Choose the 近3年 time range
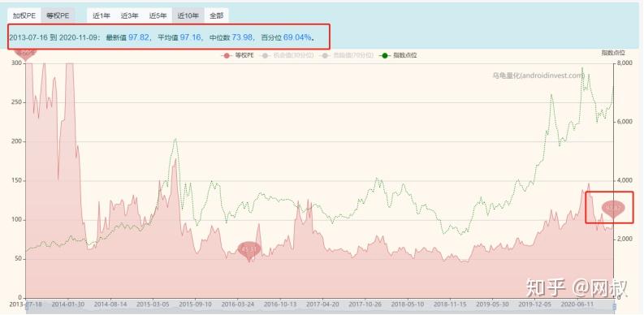The image size is (644, 315). [129, 16]
